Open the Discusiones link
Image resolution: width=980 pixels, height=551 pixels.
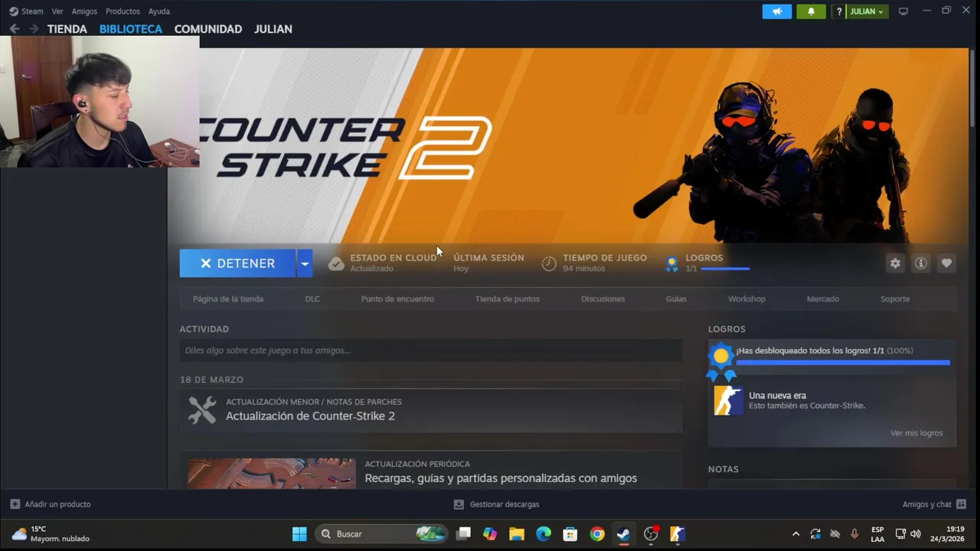point(603,298)
